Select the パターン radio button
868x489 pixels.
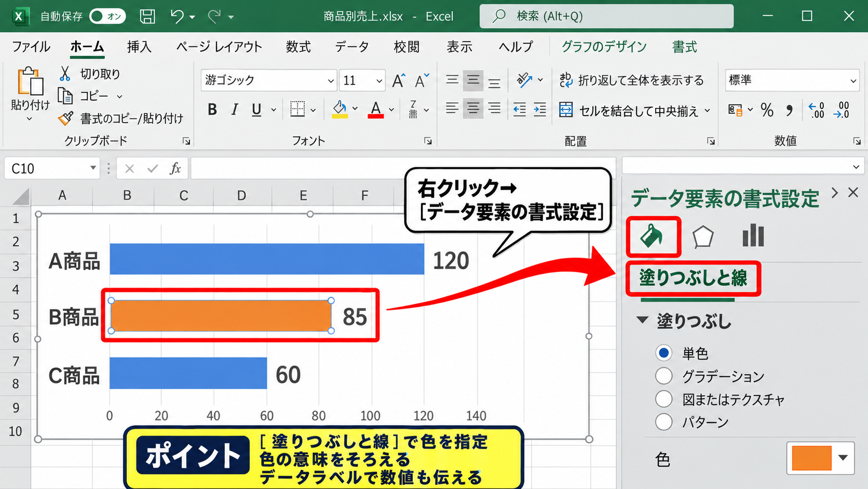(x=663, y=422)
